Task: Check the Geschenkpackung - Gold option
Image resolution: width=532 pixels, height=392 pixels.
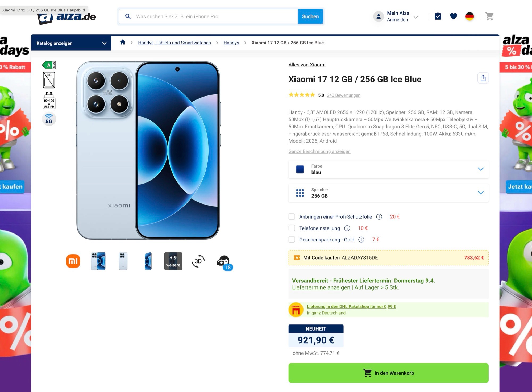Action: click(292, 240)
